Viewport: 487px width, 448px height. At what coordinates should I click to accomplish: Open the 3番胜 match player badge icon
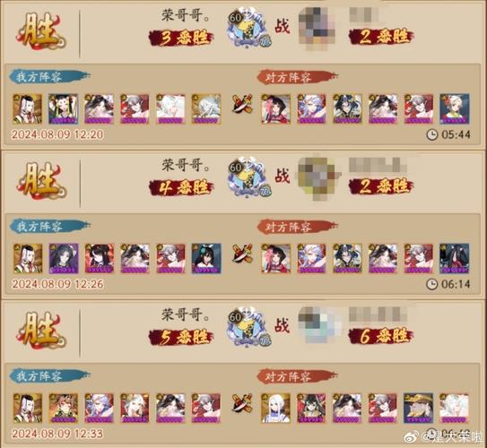[248, 29]
